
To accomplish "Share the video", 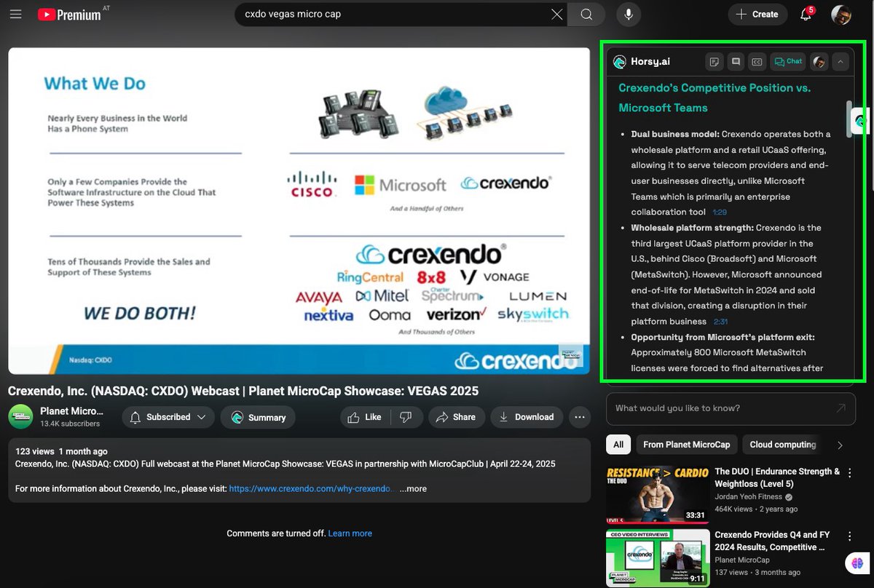I will [456, 417].
